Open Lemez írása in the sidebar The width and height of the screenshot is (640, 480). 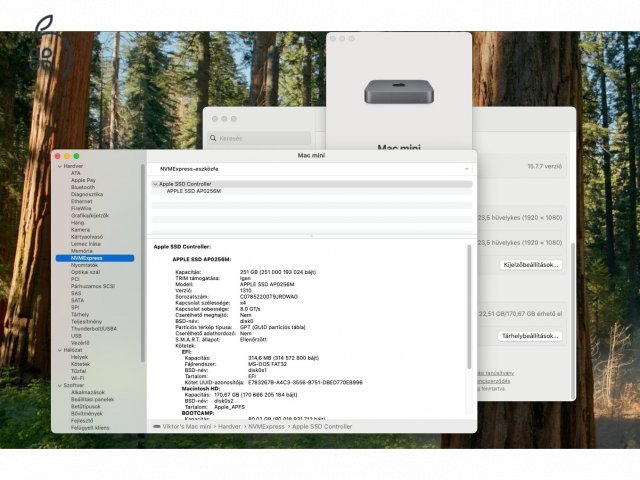[x=86, y=244]
